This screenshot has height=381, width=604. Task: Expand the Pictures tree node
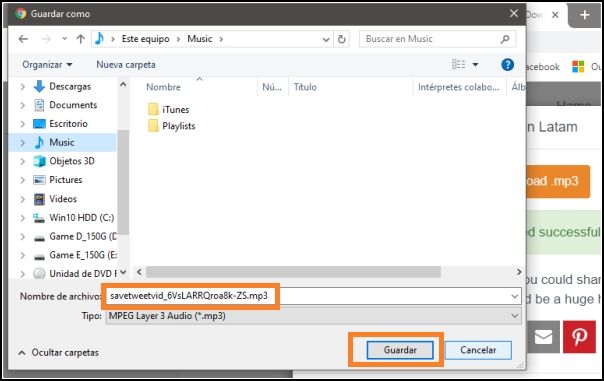tap(22, 180)
